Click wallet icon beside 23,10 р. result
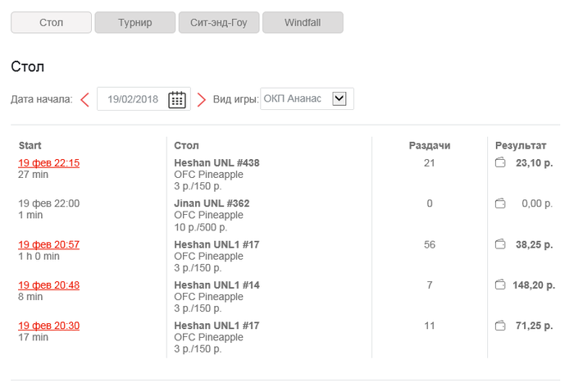 500,163
